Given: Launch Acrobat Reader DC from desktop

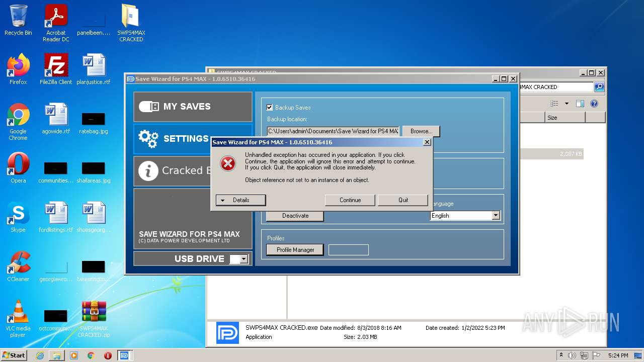Looking at the screenshot, I should [x=56, y=23].
